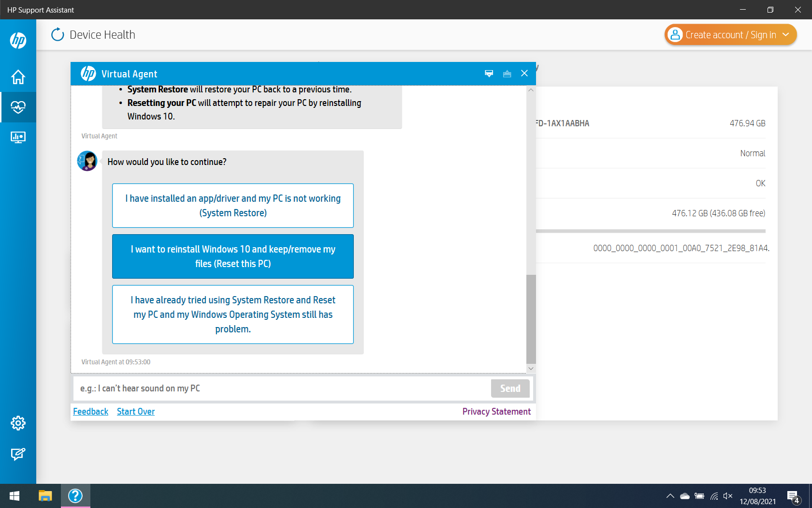Choose already tried System Restore and Reset option
The height and width of the screenshot is (508, 812).
pyautogui.click(x=233, y=314)
